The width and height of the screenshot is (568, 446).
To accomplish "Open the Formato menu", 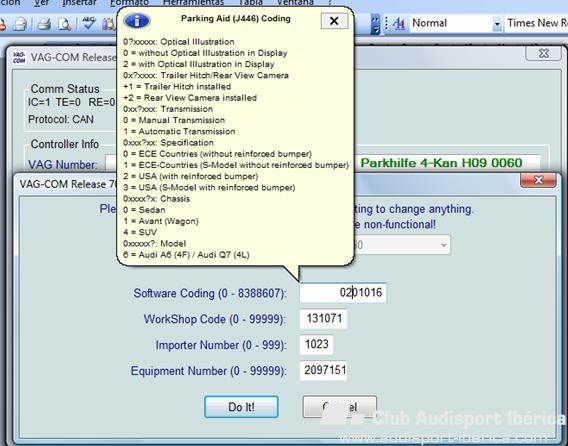I will (x=129, y=3).
